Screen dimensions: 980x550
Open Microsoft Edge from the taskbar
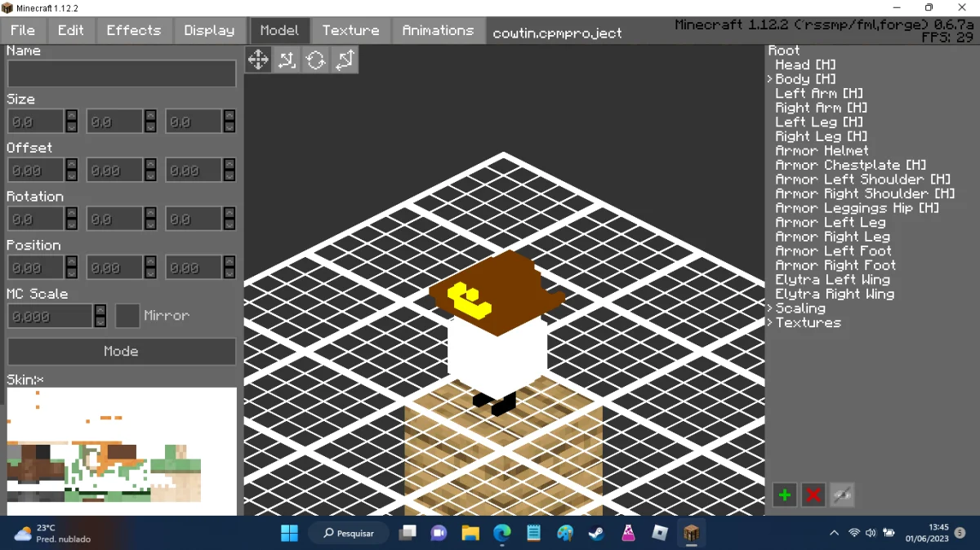click(x=501, y=533)
